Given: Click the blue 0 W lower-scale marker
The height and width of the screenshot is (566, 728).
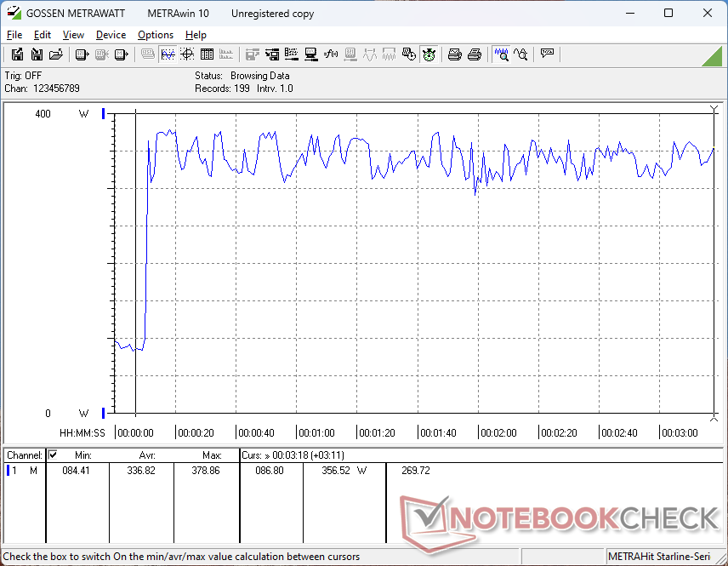Looking at the screenshot, I should [x=104, y=413].
